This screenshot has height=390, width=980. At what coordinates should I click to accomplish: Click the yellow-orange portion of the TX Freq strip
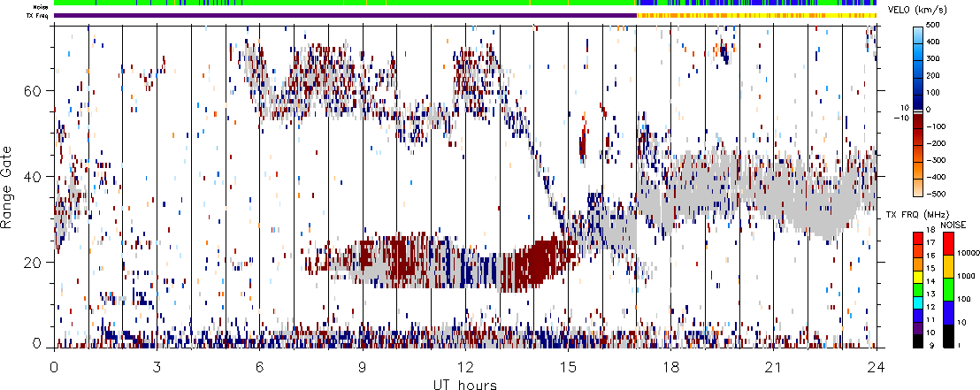pos(756,15)
